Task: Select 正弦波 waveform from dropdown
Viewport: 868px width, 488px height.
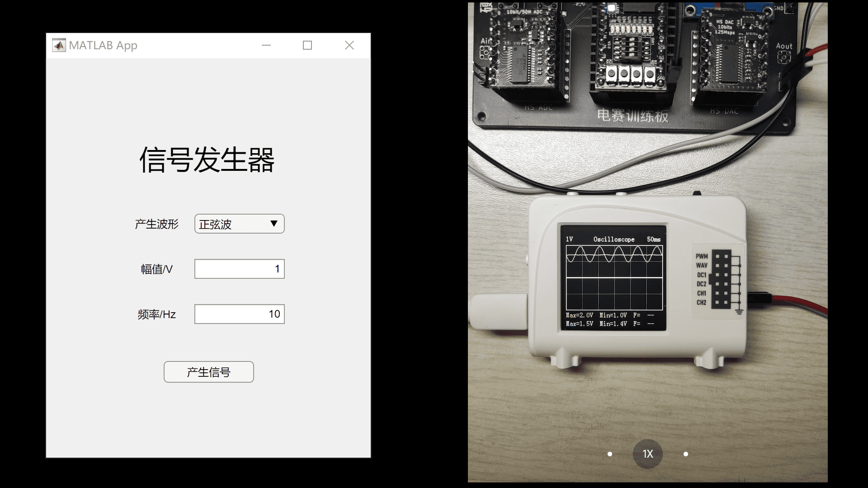Action: 238,224
